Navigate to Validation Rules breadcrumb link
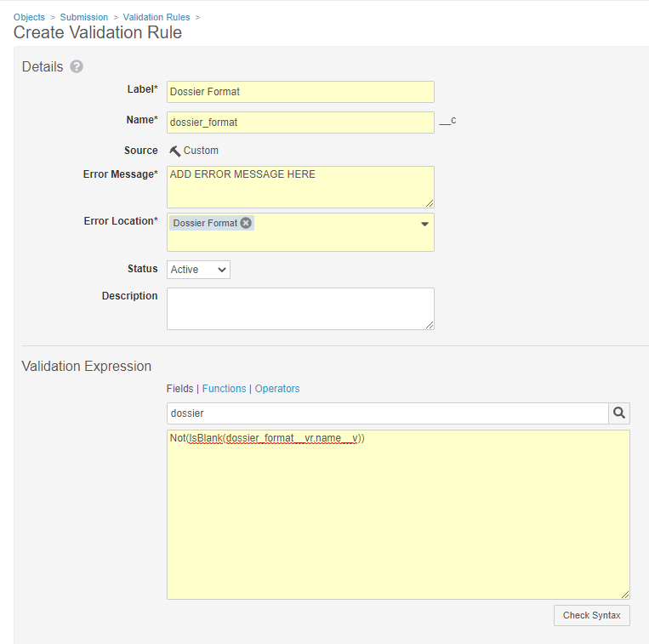 click(x=157, y=17)
